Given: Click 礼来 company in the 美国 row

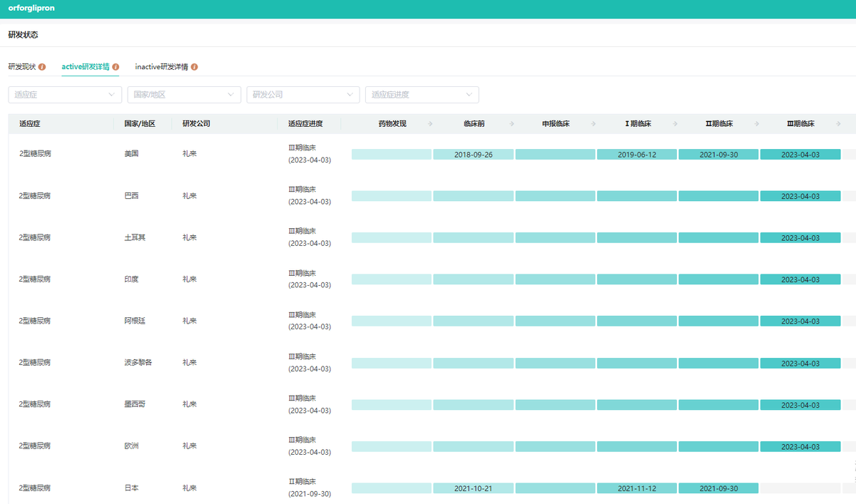Looking at the screenshot, I should pyautogui.click(x=189, y=154).
